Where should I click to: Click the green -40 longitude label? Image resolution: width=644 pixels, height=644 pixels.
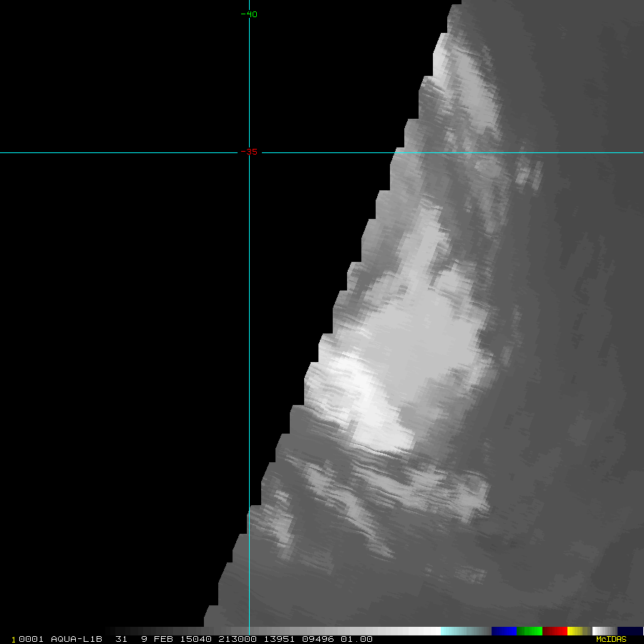(249, 14)
